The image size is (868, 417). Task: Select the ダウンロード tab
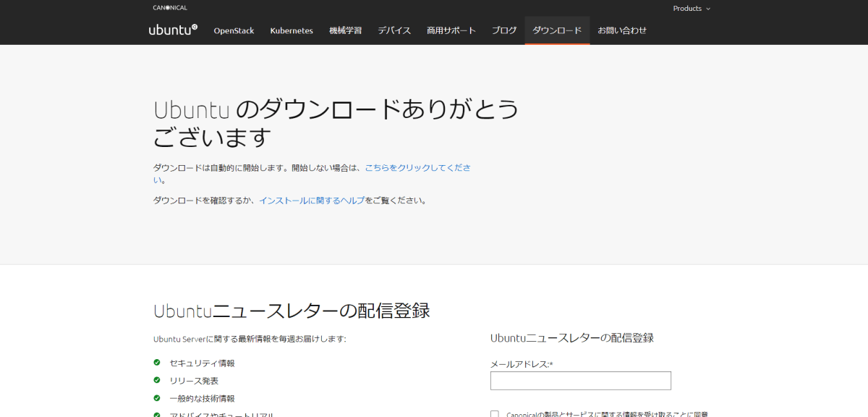[x=557, y=30]
